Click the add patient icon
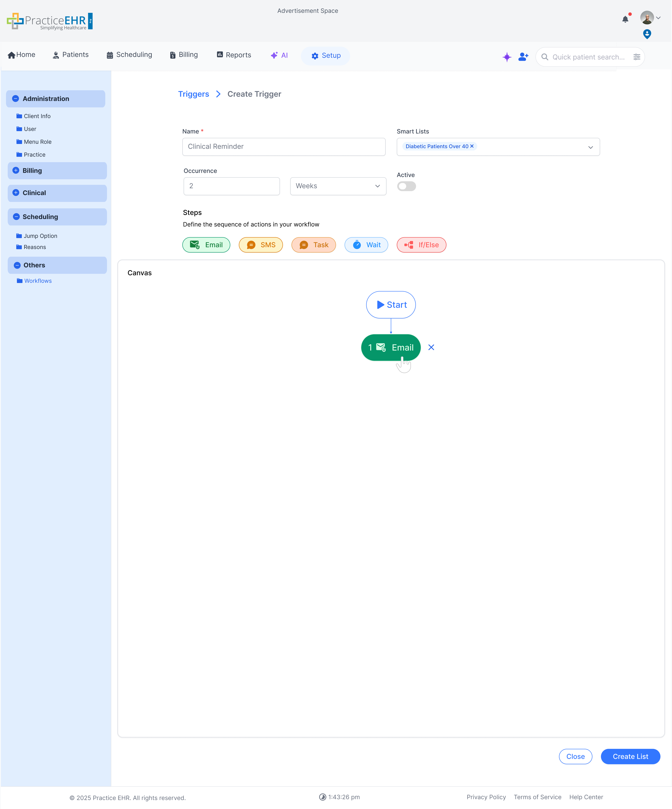Screen dimensions: 672x809 click(523, 57)
